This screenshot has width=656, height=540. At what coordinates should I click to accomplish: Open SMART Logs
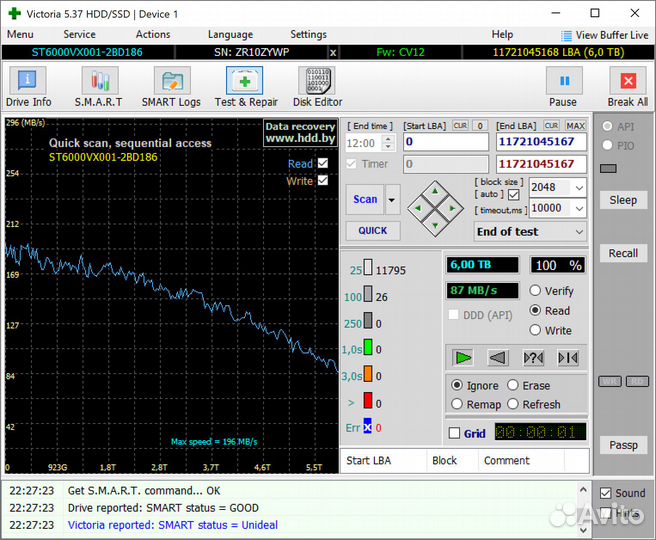[x=171, y=86]
